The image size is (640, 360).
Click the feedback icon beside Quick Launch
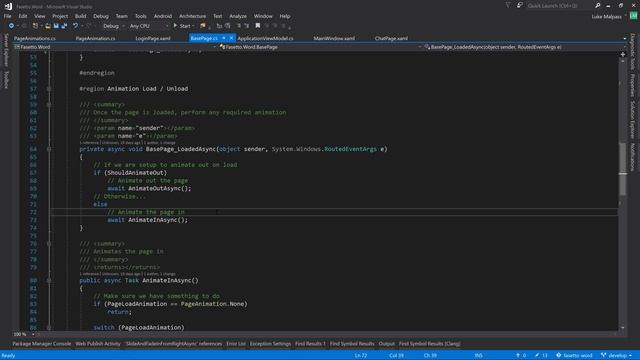520,5
